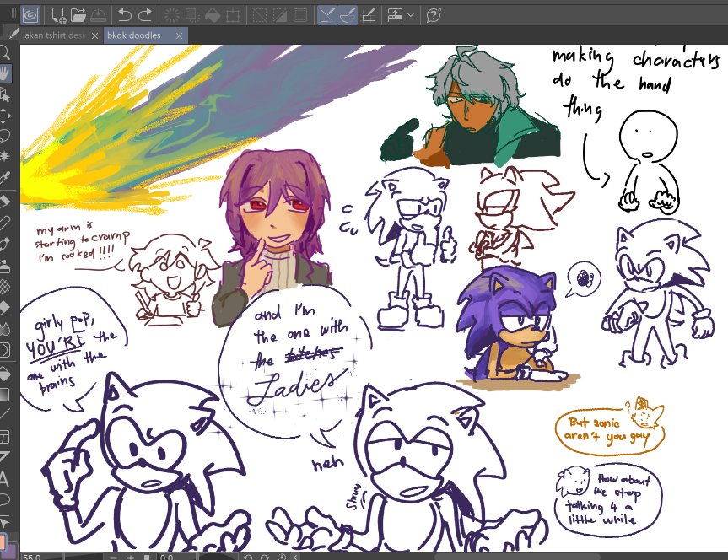Viewport: 728px width, 560px height.
Task: Toggle the selection border display
Action: [300, 15]
